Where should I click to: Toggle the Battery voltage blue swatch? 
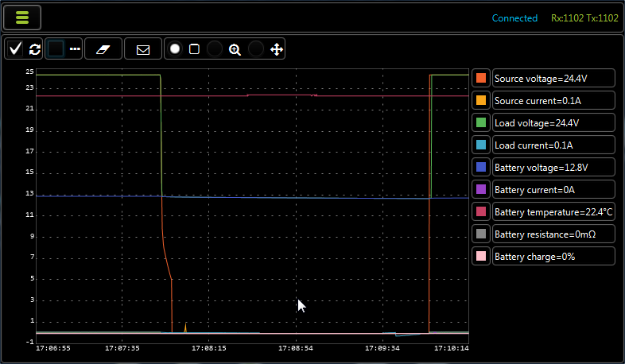pyautogui.click(x=480, y=167)
